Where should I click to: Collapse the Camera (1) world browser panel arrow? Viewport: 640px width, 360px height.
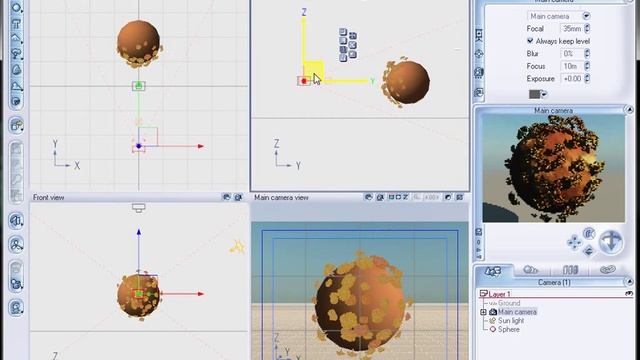point(629,282)
